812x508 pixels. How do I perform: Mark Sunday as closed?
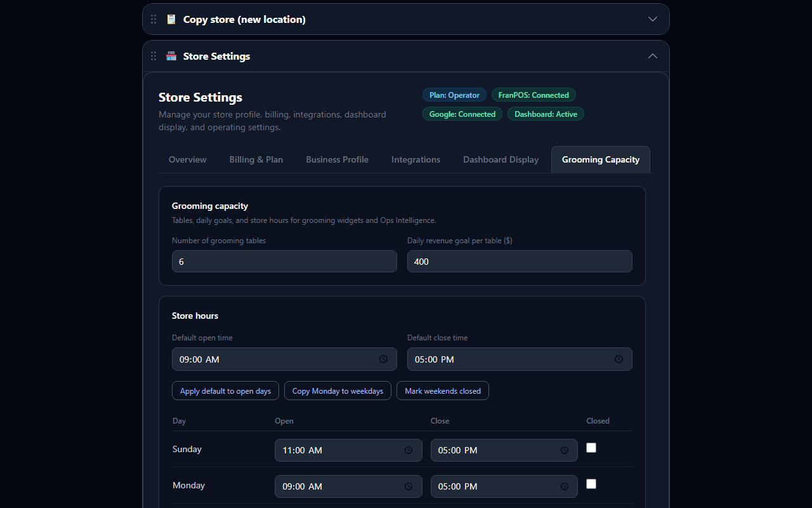tap(591, 448)
